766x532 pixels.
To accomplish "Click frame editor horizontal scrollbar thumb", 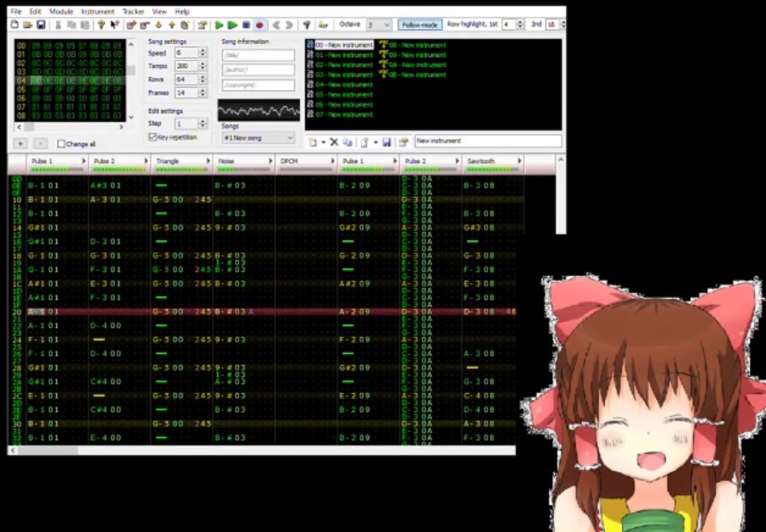I will [x=30, y=127].
